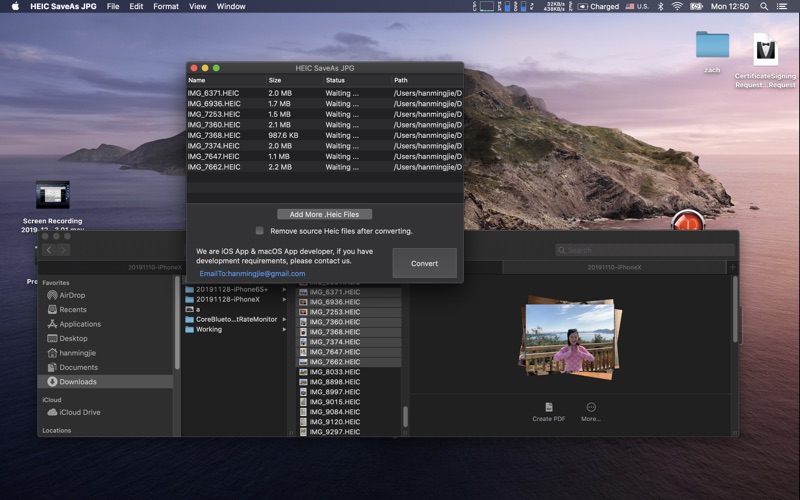Expand the 20191128-iPhone6S+ folder arrow

point(284,289)
